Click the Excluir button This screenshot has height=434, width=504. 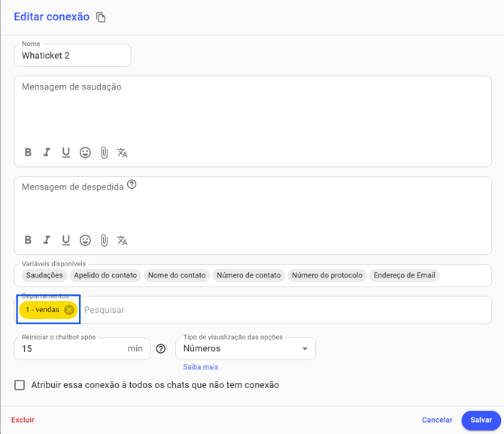[x=23, y=420]
